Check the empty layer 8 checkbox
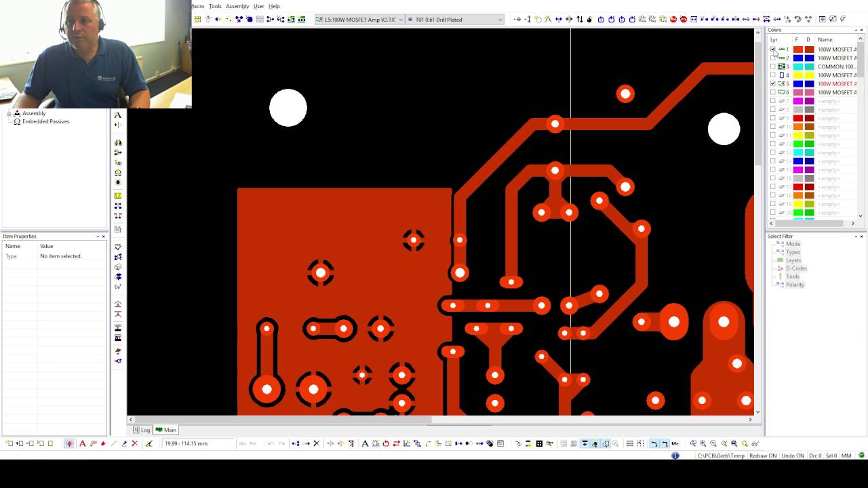Viewport: 868px width, 488px height. coord(772,110)
